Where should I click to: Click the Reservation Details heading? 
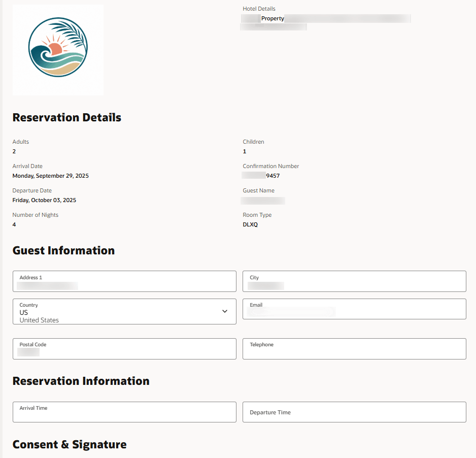pos(67,117)
